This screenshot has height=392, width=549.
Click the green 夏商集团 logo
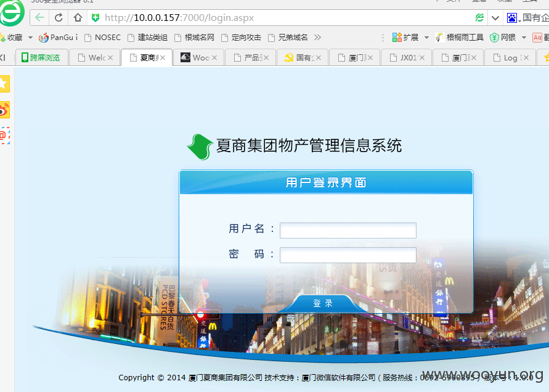tap(200, 147)
